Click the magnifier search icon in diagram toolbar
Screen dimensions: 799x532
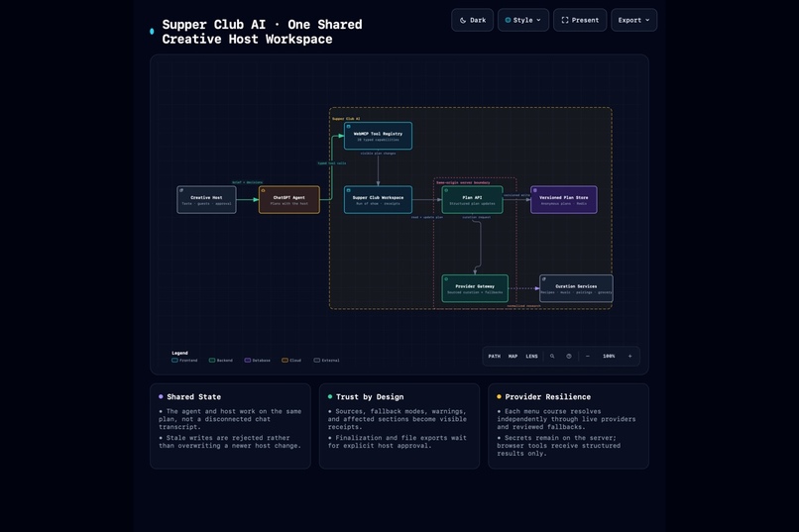click(x=552, y=357)
